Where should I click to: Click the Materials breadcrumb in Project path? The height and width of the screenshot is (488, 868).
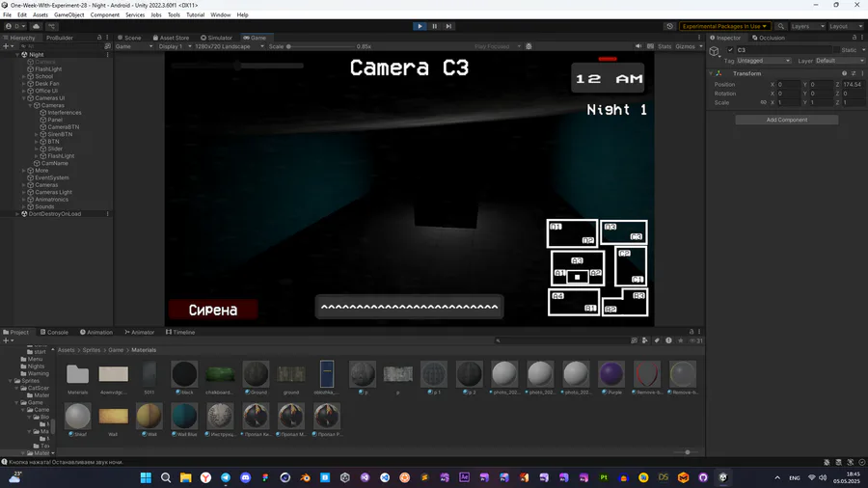pyautogui.click(x=144, y=350)
